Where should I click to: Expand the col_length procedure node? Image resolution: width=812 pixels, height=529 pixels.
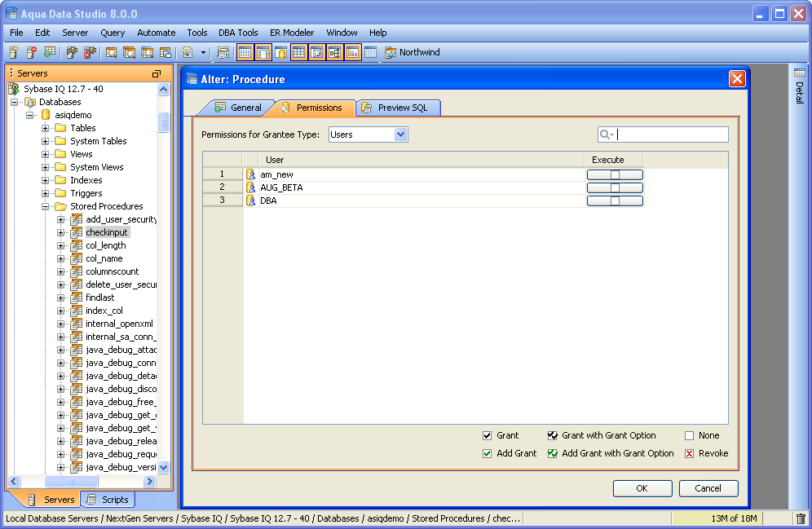click(61, 245)
